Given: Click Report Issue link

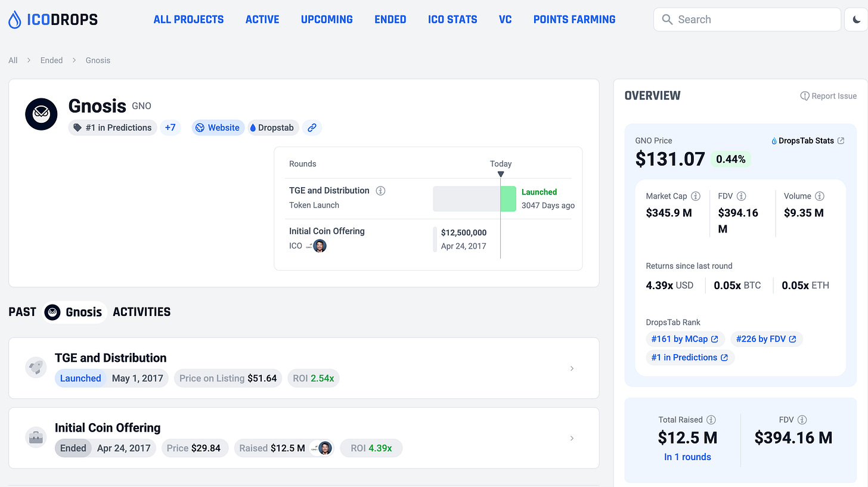Looking at the screenshot, I should 828,96.
